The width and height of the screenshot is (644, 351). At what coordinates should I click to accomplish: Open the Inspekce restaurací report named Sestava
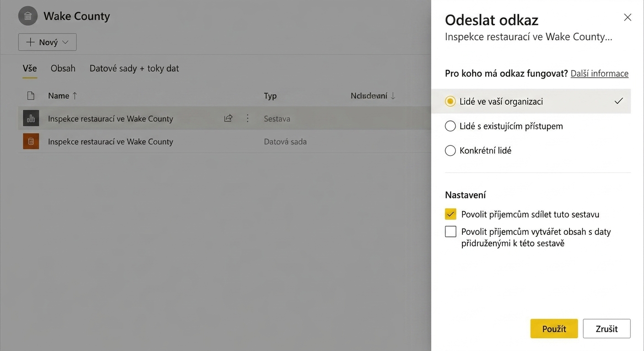[111, 119]
